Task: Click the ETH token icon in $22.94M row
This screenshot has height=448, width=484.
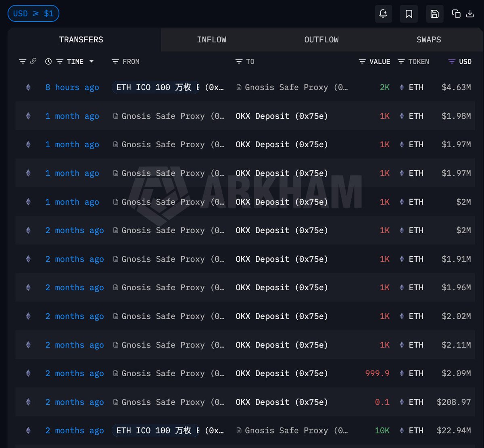Action: (x=402, y=431)
